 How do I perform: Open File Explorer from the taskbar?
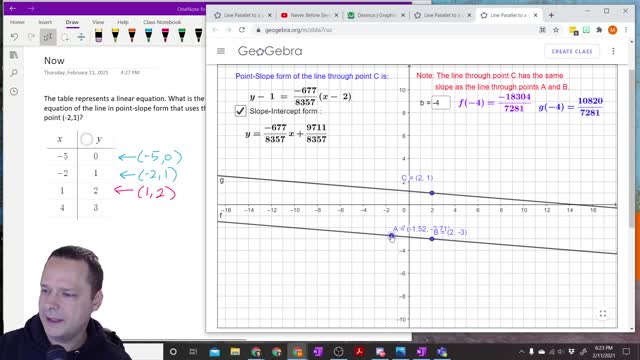[x=235, y=351]
